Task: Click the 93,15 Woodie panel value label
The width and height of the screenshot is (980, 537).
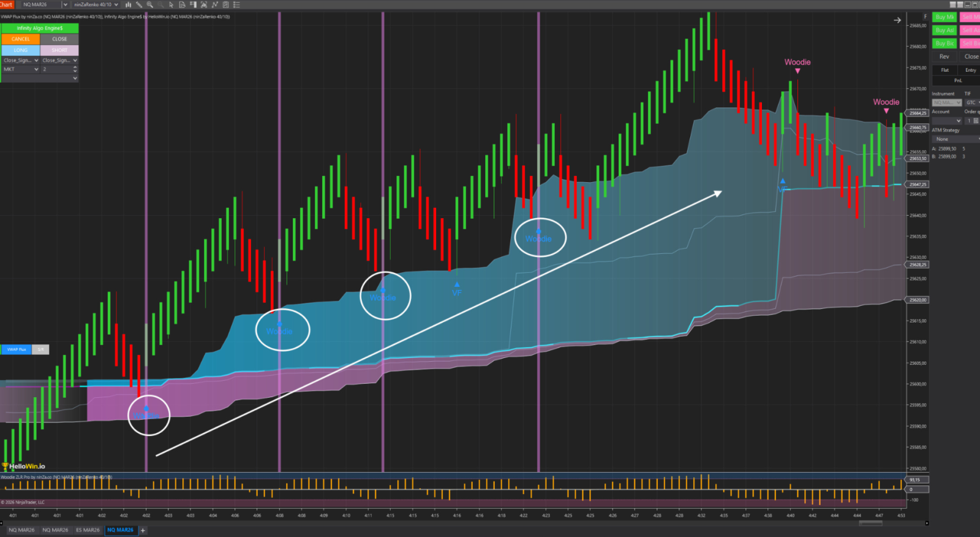Action: [918, 480]
